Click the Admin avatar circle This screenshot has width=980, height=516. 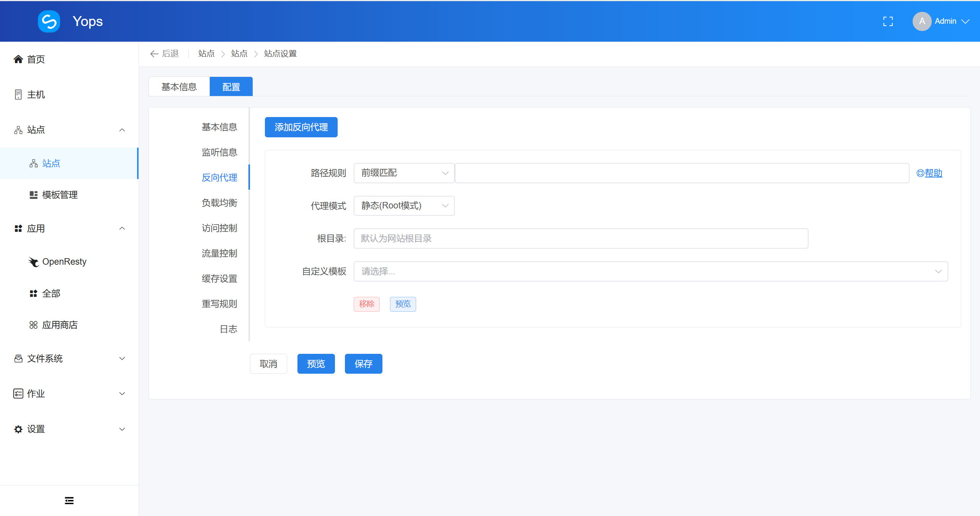[x=922, y=21]
